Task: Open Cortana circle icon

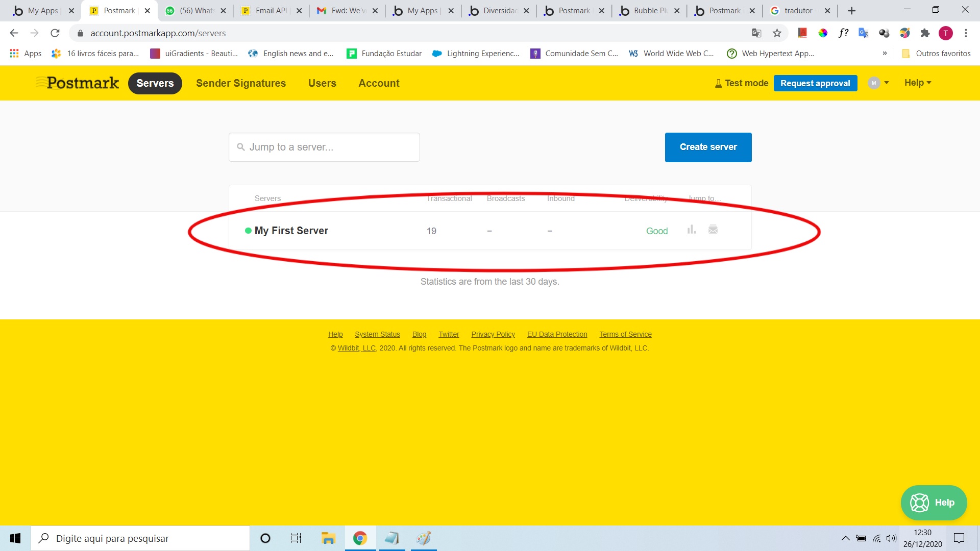Action: 265,538
